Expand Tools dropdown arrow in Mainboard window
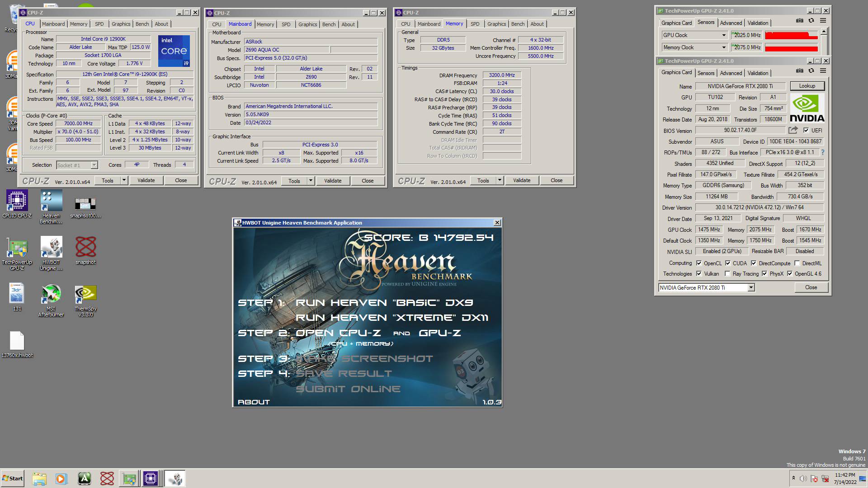Image resolution: width=868 pixels, height=488 pixels. (x=311, y=181)
